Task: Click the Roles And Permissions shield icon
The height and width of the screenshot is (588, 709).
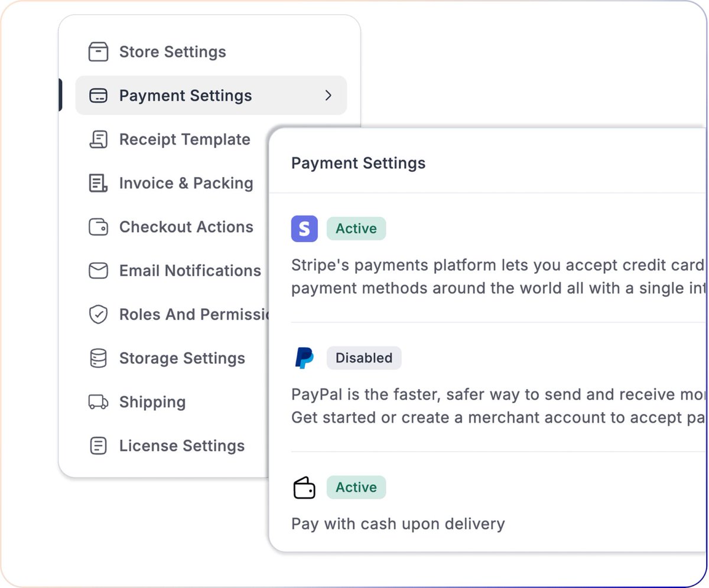Action: point(98,315)
